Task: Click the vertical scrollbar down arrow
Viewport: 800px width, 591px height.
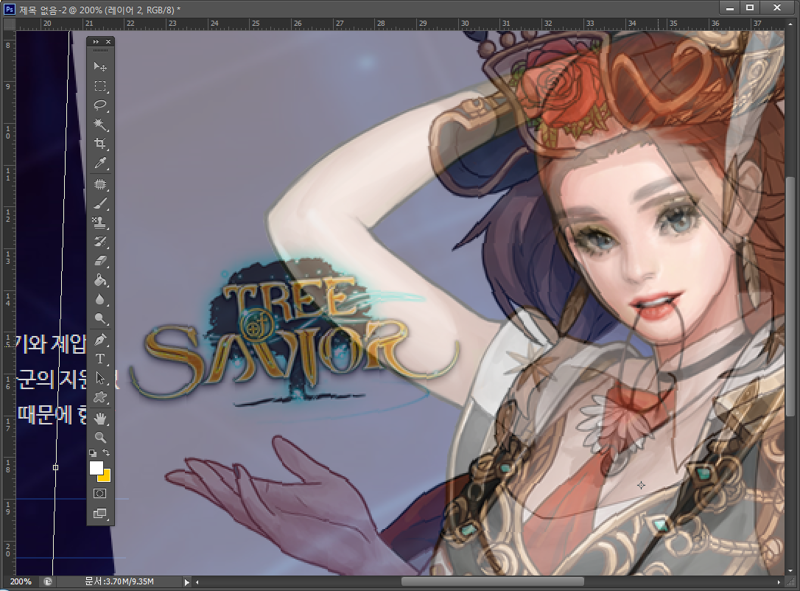Action: point(791,570)
